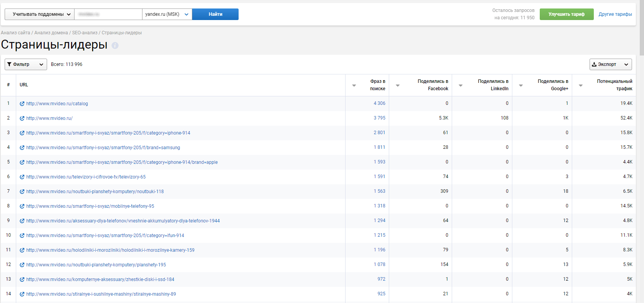Open external link icon for televizory-65 row

pos(22,177)
